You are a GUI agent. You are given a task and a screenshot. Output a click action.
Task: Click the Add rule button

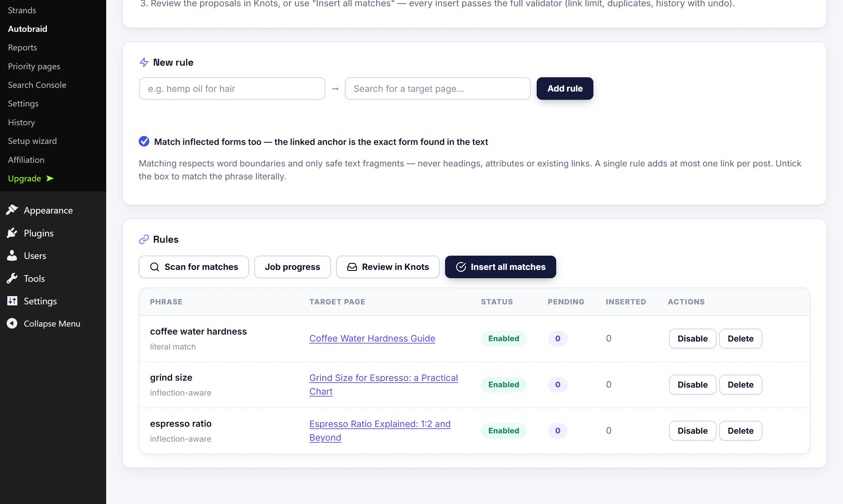click(565, 89)
